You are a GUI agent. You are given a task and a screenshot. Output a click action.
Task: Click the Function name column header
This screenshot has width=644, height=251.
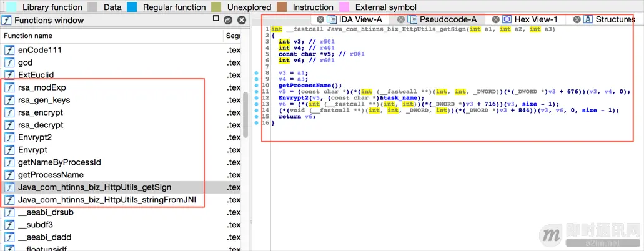[28, 36]
